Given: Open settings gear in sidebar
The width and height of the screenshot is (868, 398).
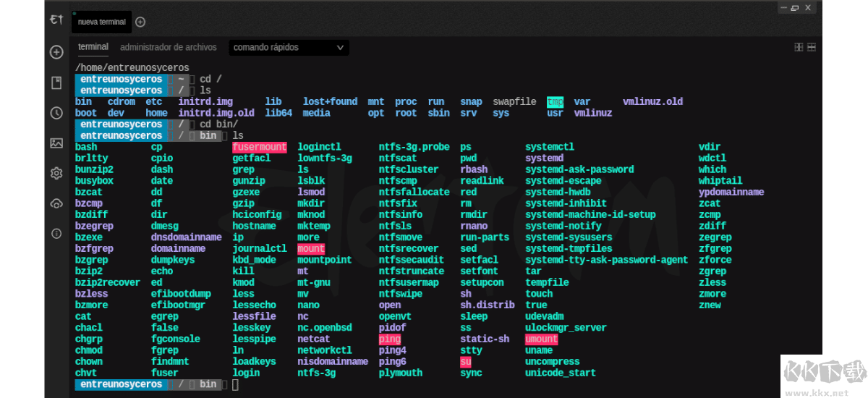Looking at the screenshot, I should coord(56,173).
